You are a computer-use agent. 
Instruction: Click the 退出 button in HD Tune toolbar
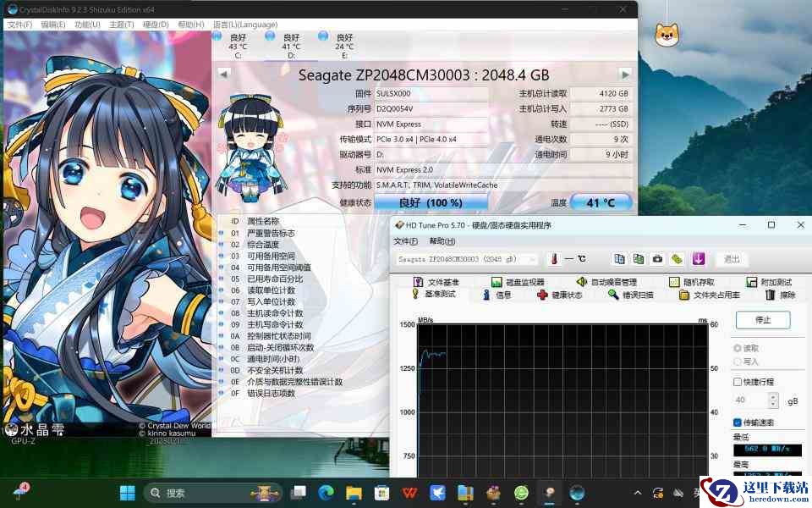click(x=731, y=259)
